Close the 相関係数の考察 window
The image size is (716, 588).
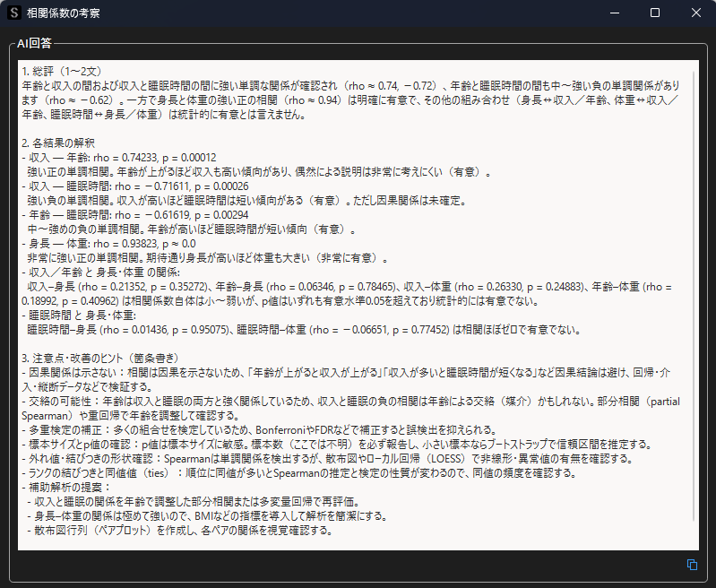(x=696, y=13)
